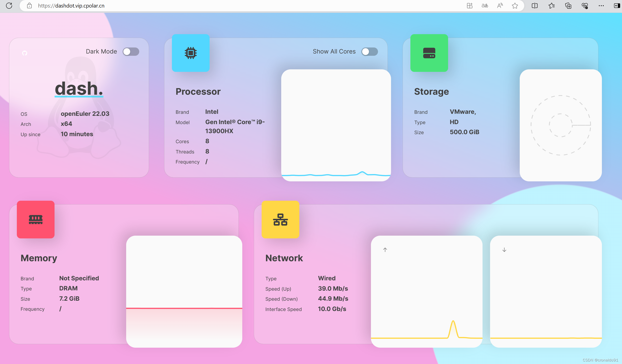622x364 pixels.
Task: Click the 'Intel' processor brand value
Action: click(212, 112)
